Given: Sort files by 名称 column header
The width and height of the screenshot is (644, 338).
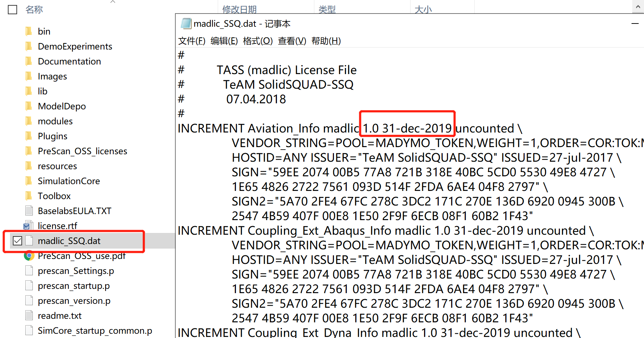Looking at the screenshot, I should tap(34, 10).
